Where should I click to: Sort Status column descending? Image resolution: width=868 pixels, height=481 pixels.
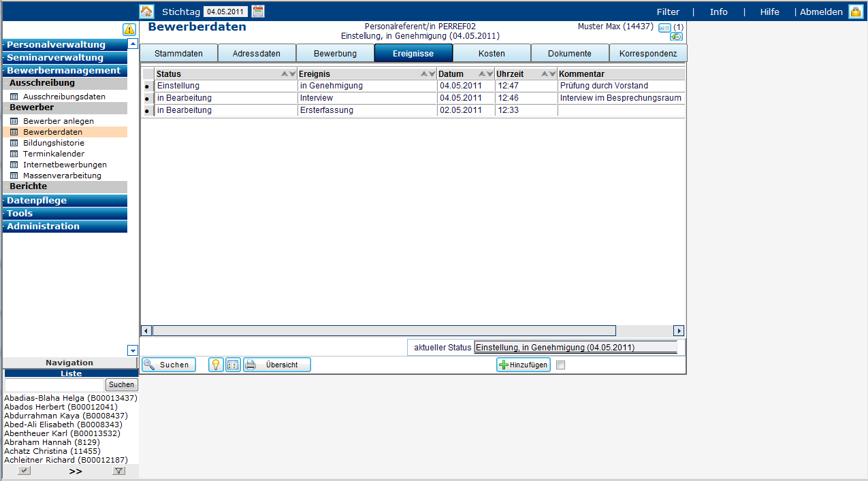(x=292, y=73)
